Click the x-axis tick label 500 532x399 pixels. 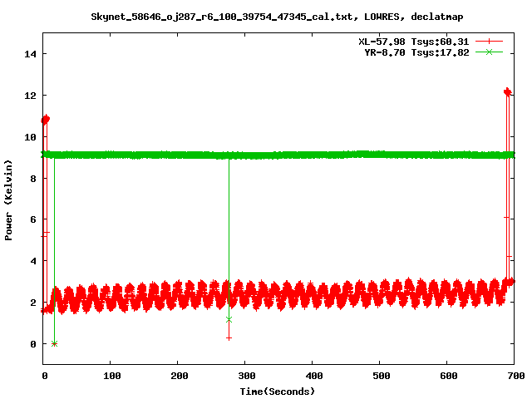pyautogui.click(x=381, y=376)
